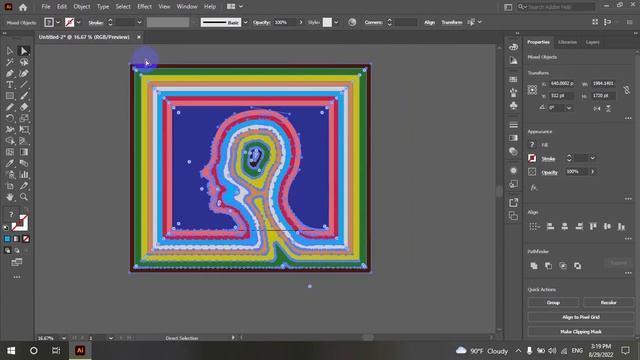Open control bar stroke weight dropdown
The width and height of the screenshot is (640, 360).
(140, 22)
